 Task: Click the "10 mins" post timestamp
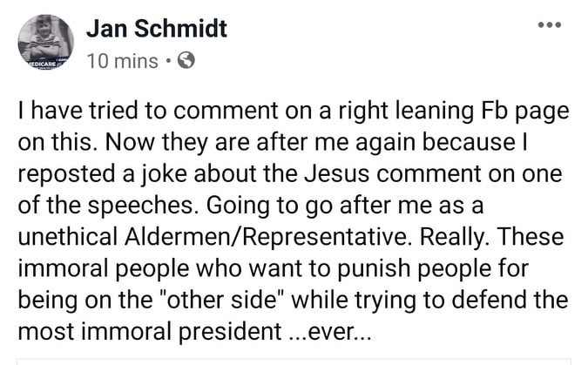[x=123, y=61]
